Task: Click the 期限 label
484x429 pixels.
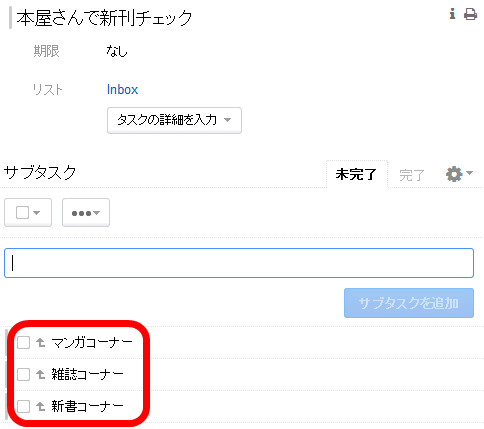Action: tap(46, 51)
